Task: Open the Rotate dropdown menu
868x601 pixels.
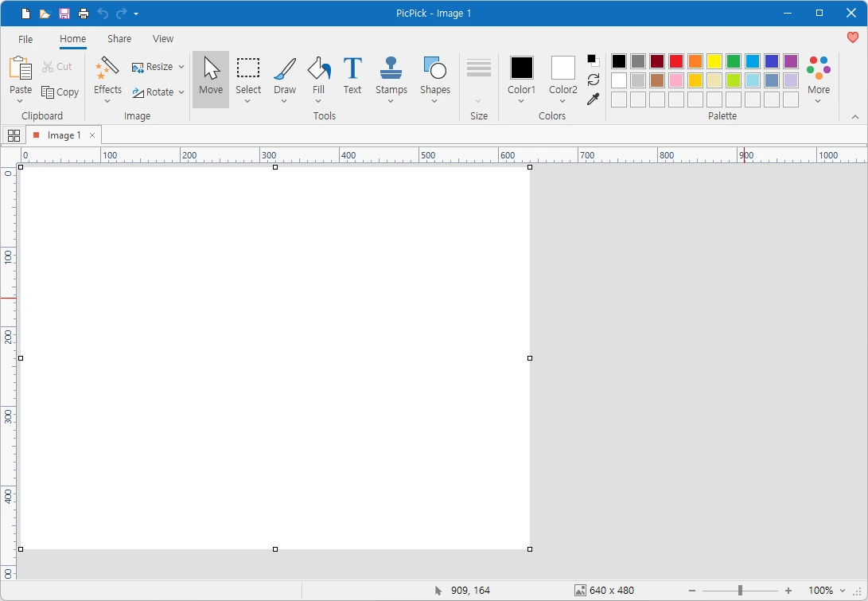Action: tap(181, 92)
